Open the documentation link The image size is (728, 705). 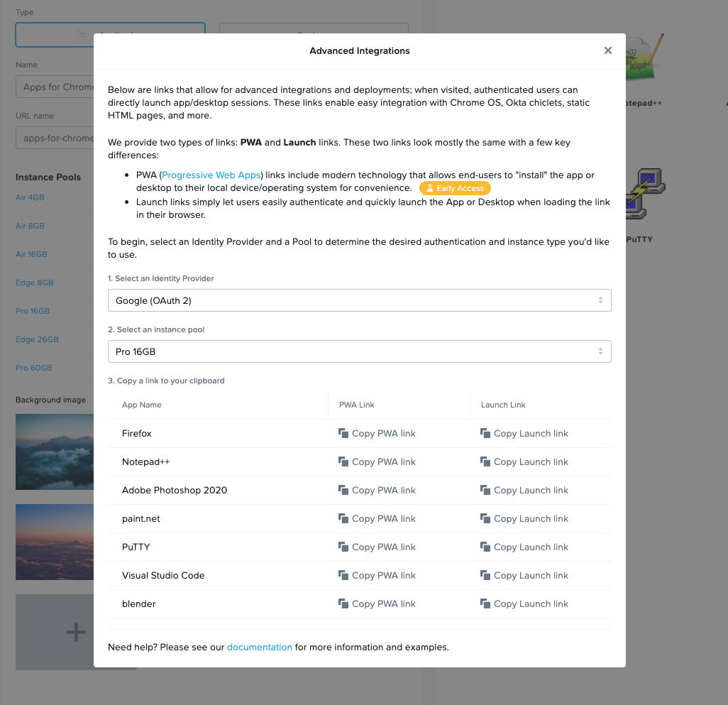click(259, 647)
